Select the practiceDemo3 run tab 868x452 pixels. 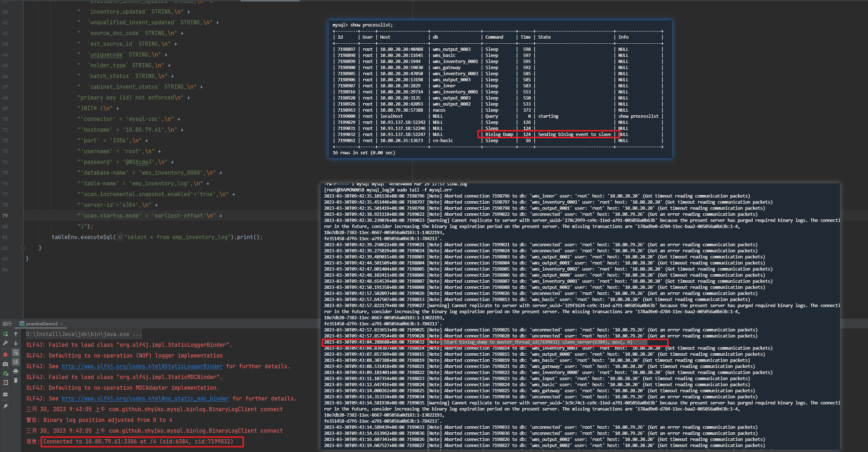(41, 324)
